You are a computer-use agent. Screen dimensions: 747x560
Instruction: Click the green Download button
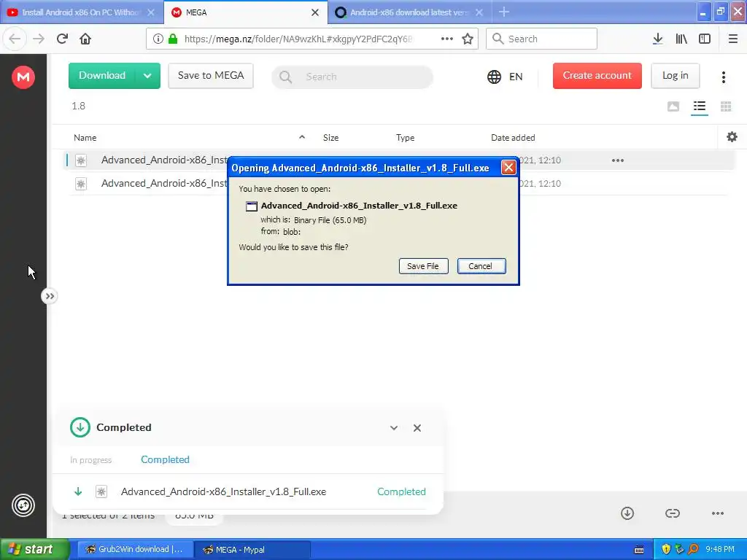102,76
